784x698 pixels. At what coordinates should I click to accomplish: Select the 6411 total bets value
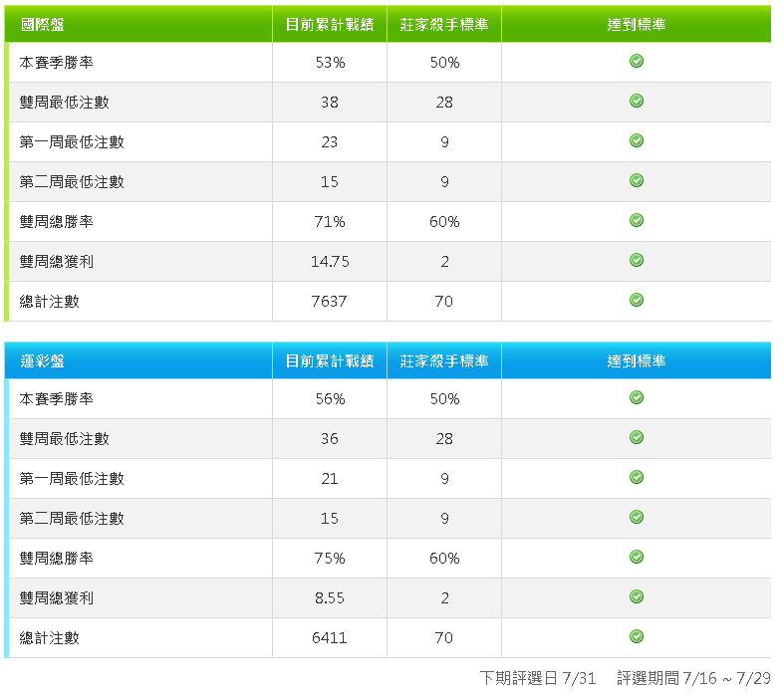[329, 638]
